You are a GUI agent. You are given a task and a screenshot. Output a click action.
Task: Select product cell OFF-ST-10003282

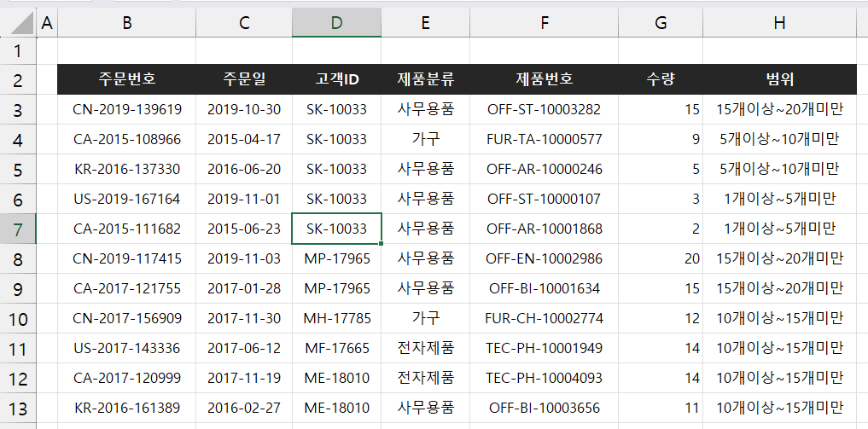pyautogui.click(x=545, y=109)
